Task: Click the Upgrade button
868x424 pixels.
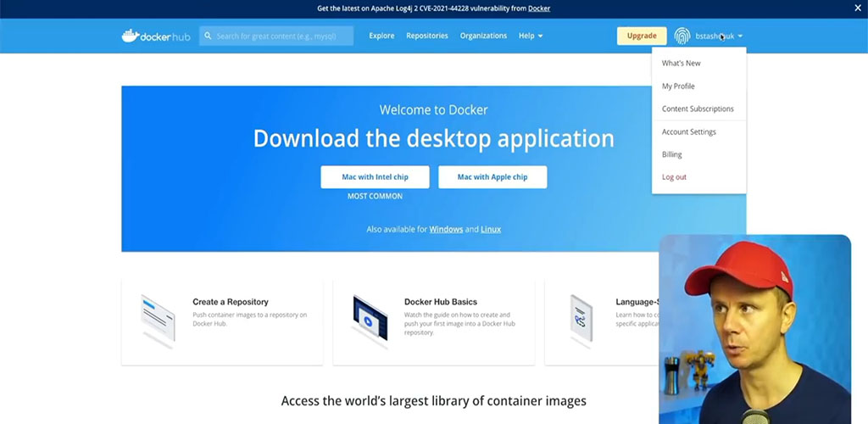Action: coord(643,36)
